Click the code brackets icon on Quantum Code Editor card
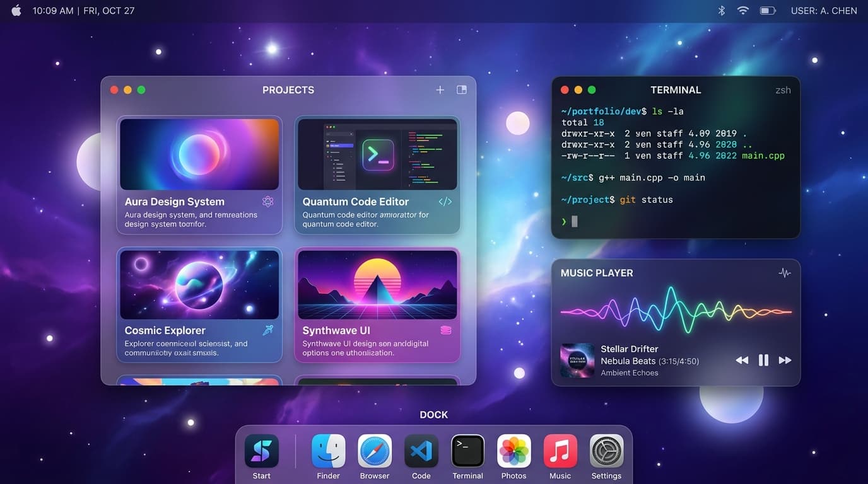Screen dimensions: 868x484 pyautogui.click(x=445, y=202)
